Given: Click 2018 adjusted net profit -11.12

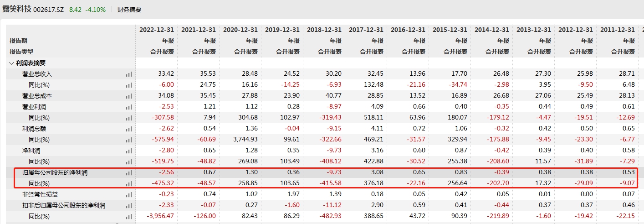Looking at the screenshot, I should point(333,205).
